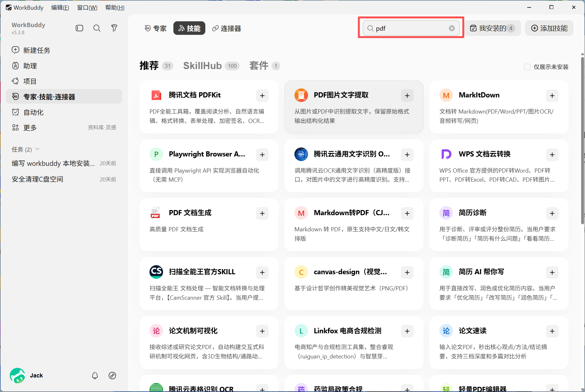Toggle the sidebar panel icon

(79, 28)
